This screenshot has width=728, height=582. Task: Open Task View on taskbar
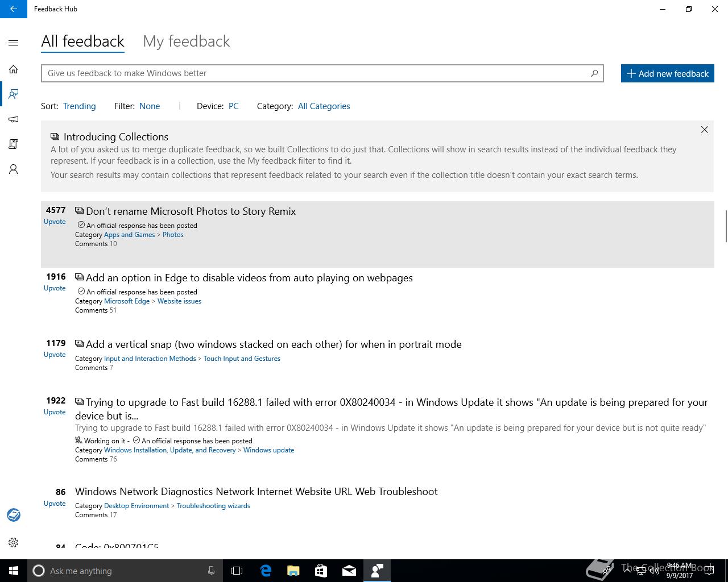pyautogui.click(x=237, y=571)
